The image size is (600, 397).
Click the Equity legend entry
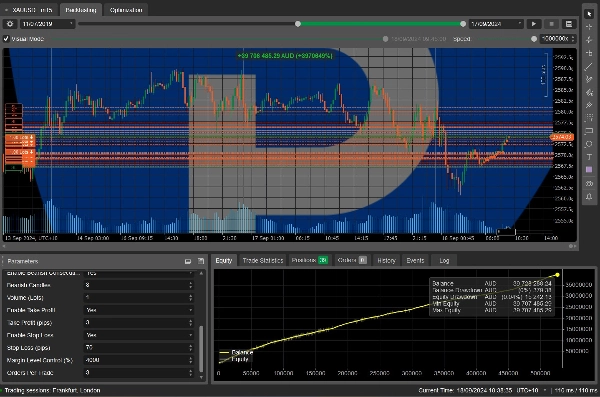(x=234, y=359)
